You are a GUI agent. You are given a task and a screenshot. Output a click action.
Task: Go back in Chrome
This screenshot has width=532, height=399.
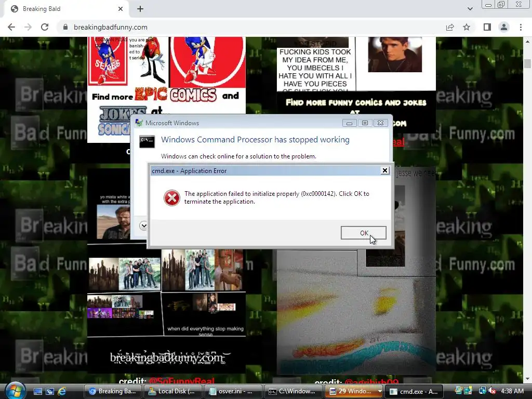11,27
